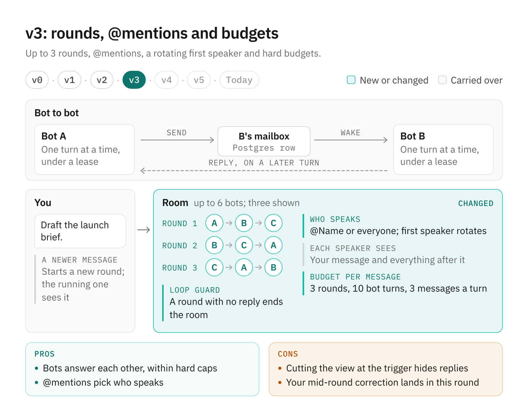
Task: Click bot B circle in Round 3
Action: tap(273, 267)
